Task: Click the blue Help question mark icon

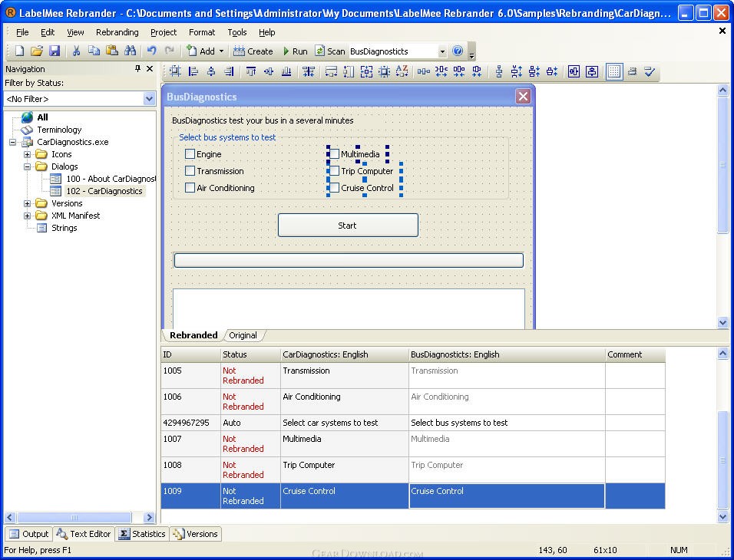Action: tap(458, 51)
